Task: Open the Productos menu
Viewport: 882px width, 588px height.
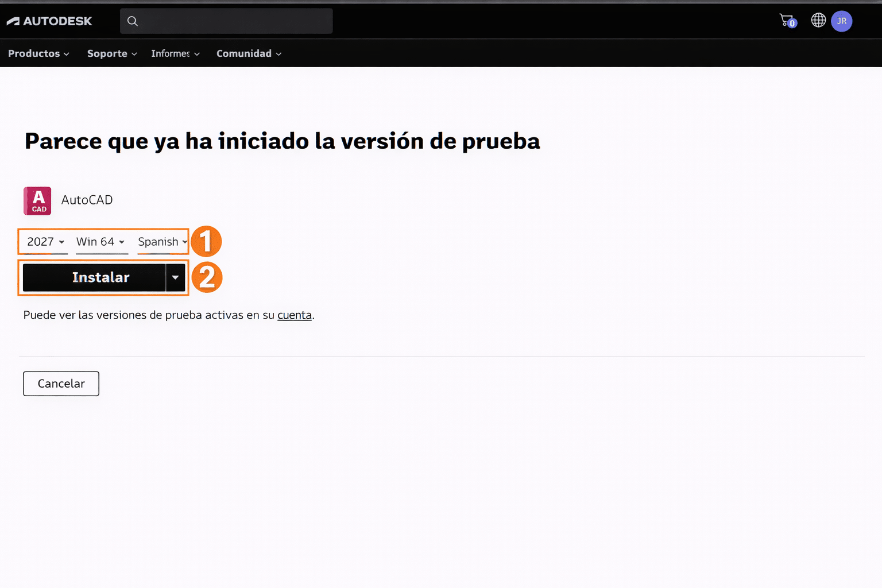Action: tap(34, 53)
